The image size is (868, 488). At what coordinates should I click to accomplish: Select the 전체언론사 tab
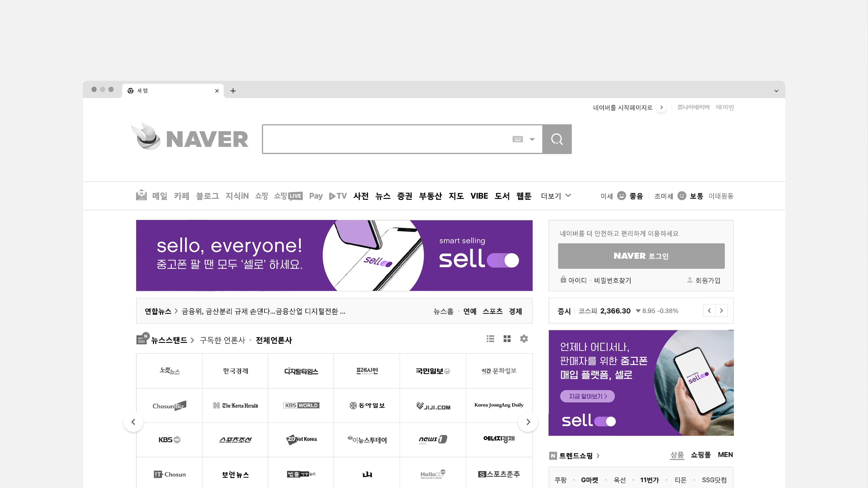[x=274, y=340]
